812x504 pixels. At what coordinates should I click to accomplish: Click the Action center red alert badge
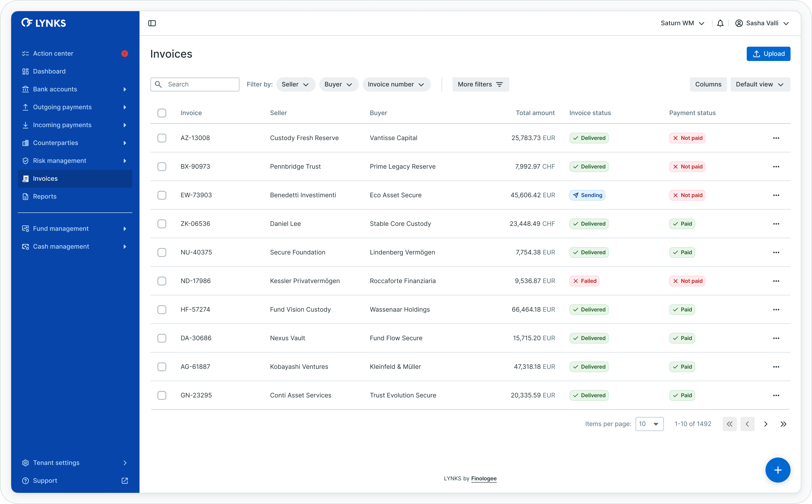(x=125, y=54)
